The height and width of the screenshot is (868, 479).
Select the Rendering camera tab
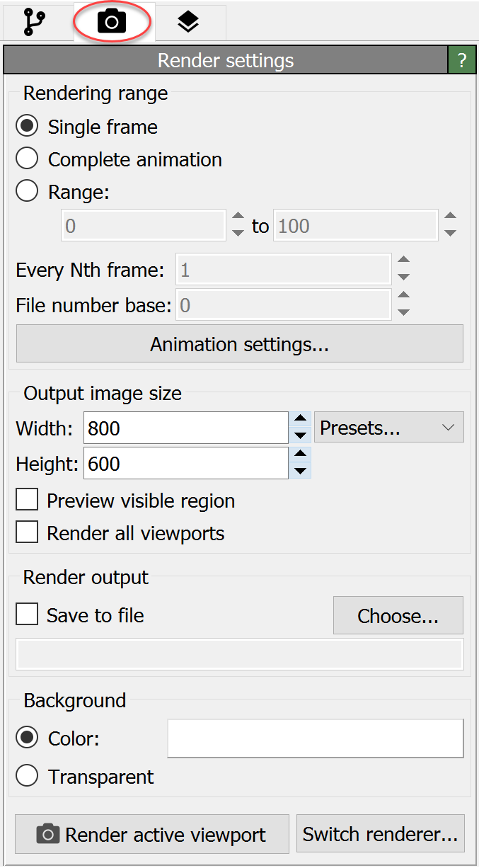tap(112, 22)
